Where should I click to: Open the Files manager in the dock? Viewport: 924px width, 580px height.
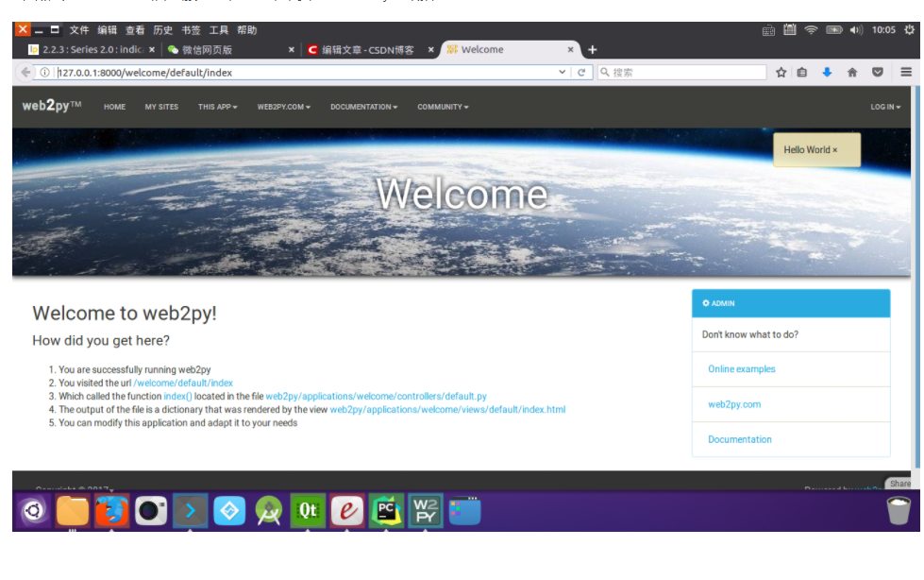73,510
